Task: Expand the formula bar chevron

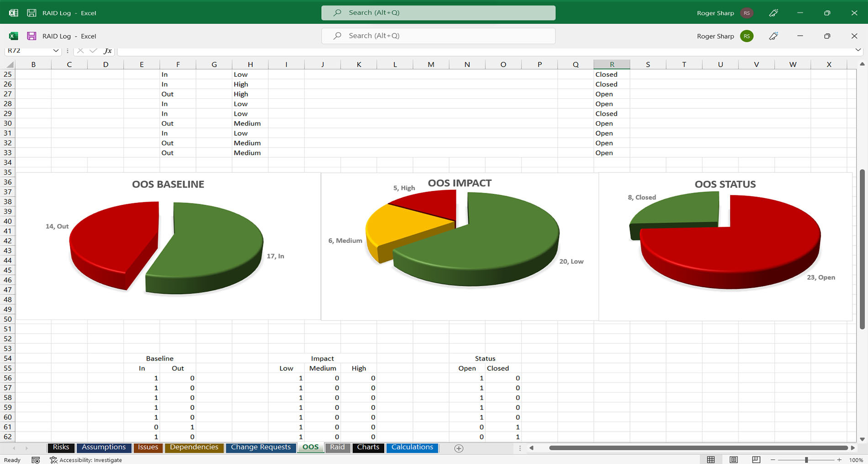Action: (858, 50)
